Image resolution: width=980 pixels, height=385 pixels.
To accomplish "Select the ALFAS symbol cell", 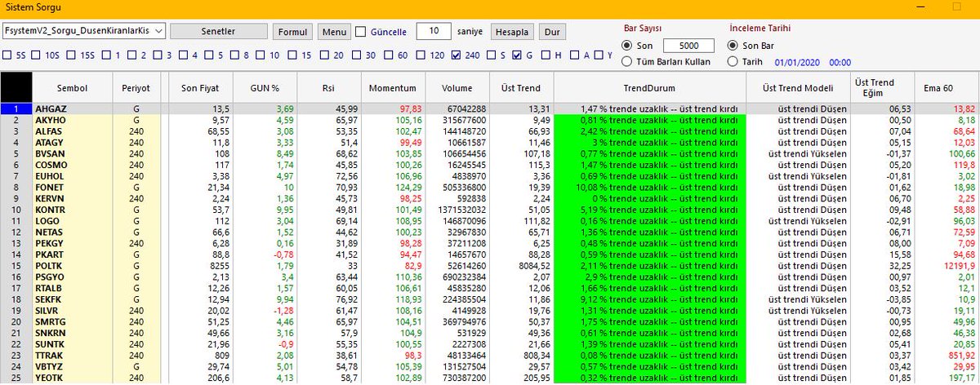I will (72, 131).
